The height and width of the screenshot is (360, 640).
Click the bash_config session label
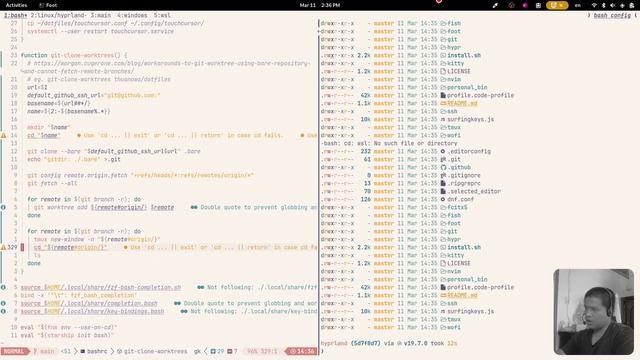pyautogui.click(x=612, y=15)
